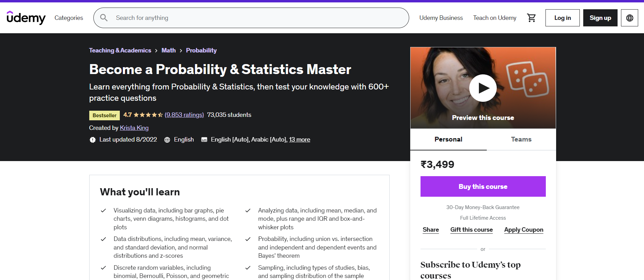Click the Udemy logo

(26, 17)
